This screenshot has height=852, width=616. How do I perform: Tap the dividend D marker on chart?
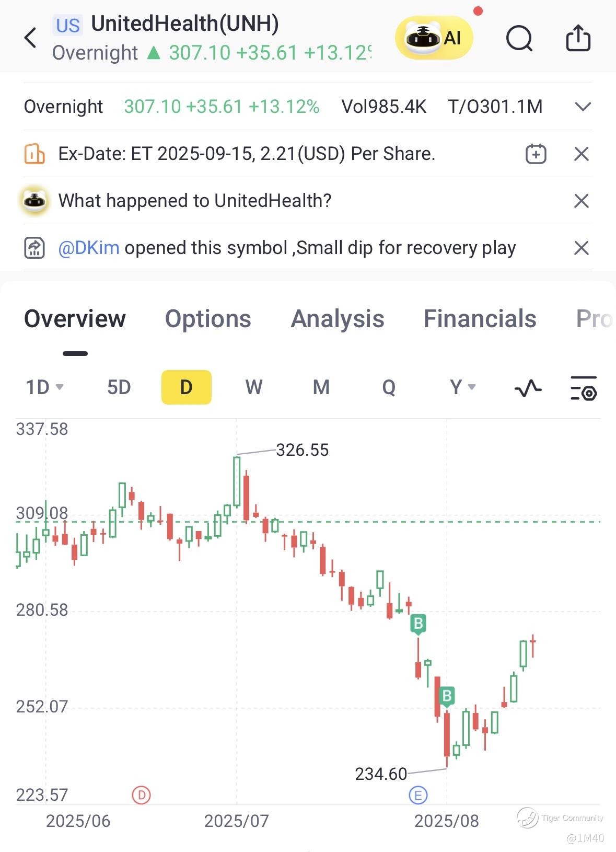(141, 795)
